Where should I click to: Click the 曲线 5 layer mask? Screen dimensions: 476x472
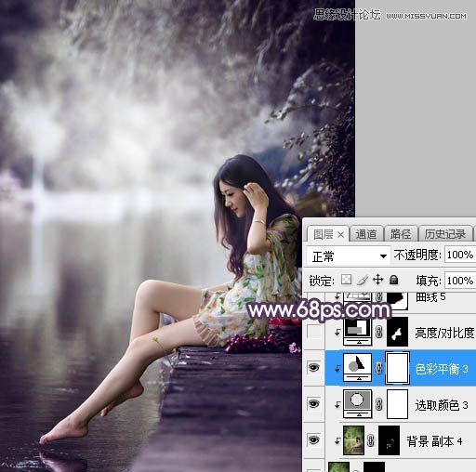click(x=397, y=300)
